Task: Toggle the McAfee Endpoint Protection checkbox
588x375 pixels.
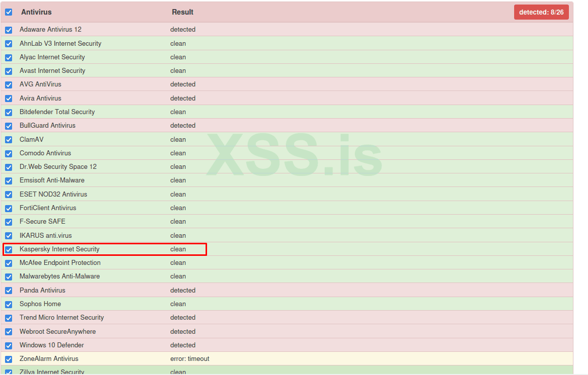Action: coord(9,263)
